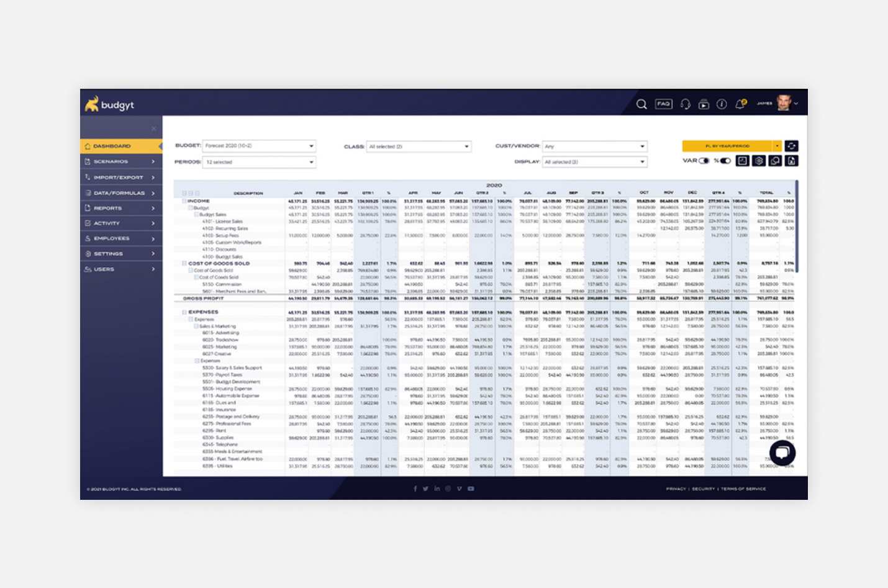Open the table settings gear icon

pos(759,161)
